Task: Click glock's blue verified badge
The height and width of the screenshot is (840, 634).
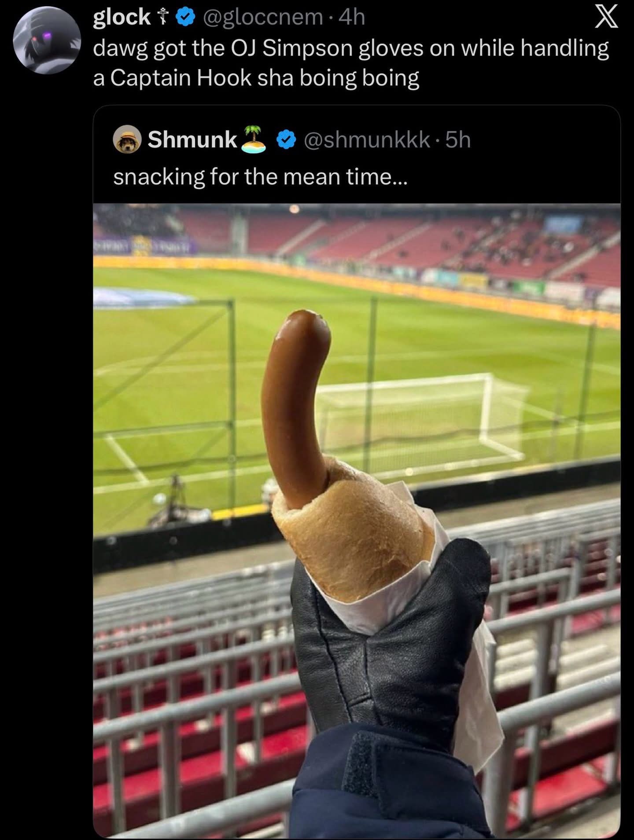Action: 185,18
